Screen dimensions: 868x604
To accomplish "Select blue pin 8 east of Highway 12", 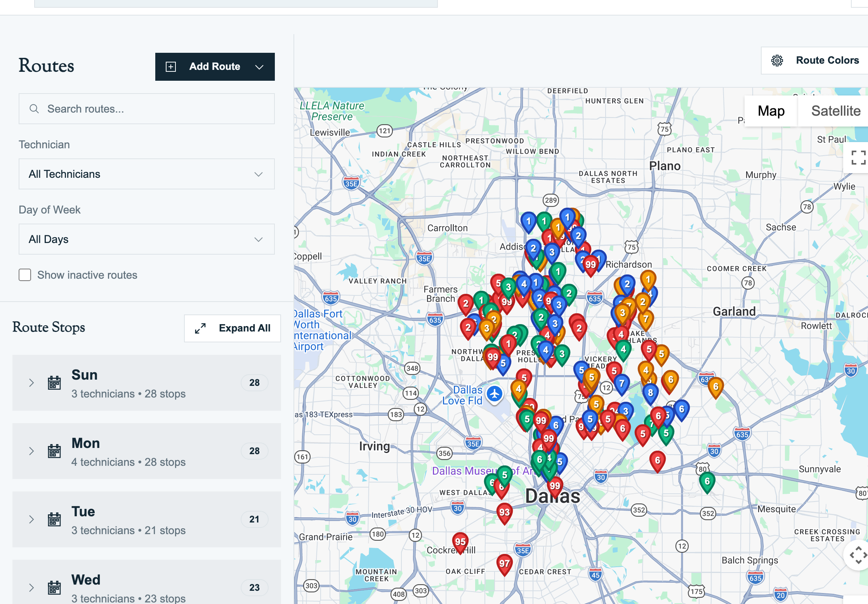I will [x=650, y=394].
